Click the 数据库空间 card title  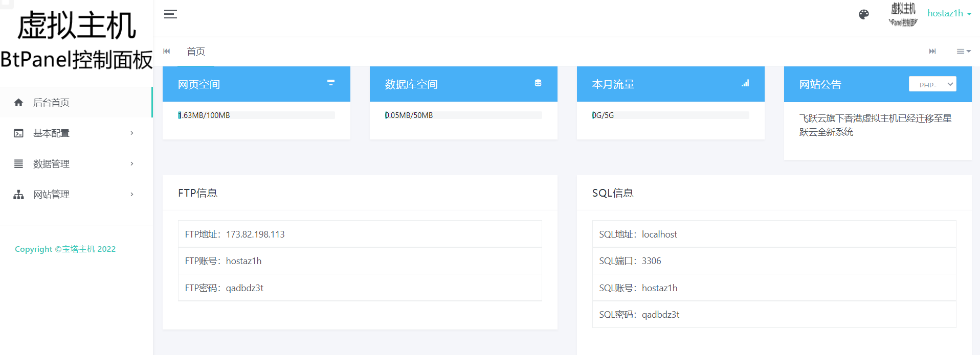(411, 84)
